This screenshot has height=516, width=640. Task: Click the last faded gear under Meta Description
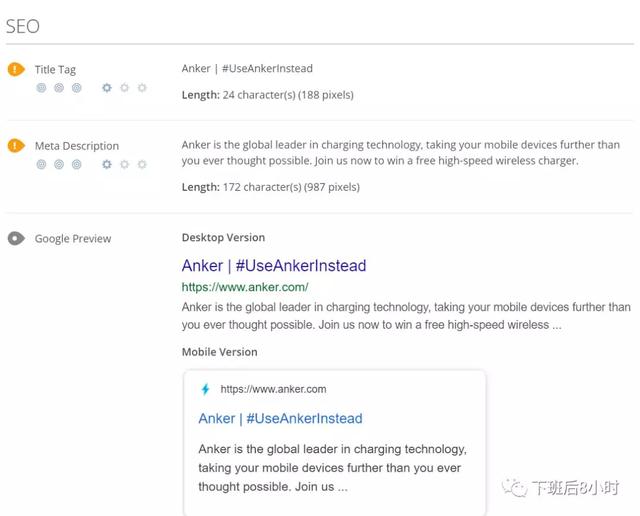tap(142, 164)
